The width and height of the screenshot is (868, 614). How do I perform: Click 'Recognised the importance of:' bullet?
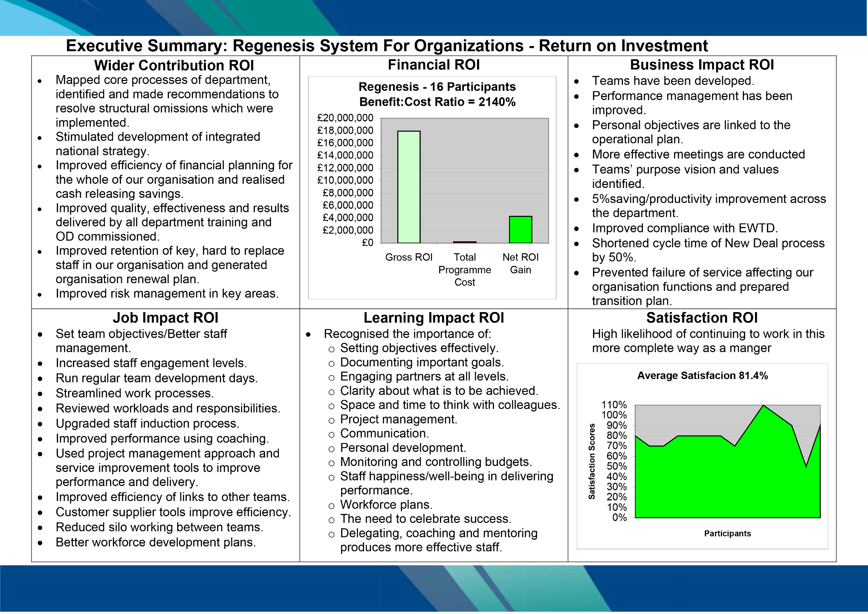click(408, 334)
